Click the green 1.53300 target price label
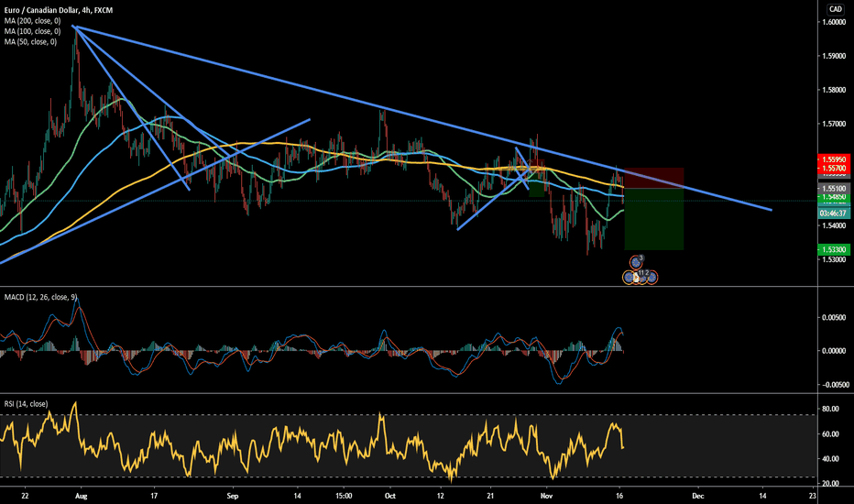Viewport: 854px width, 504px height. pyautogui.click(x=834, y=249)
